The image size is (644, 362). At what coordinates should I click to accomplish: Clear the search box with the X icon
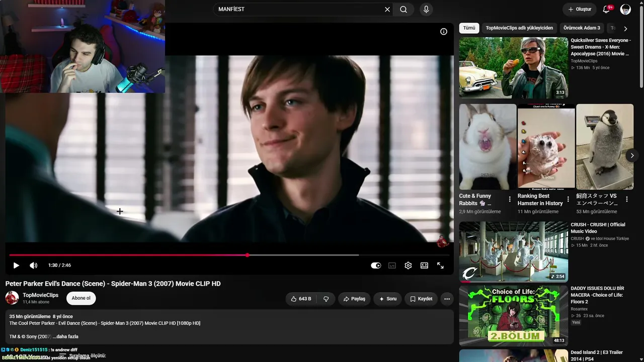point(387,10)
